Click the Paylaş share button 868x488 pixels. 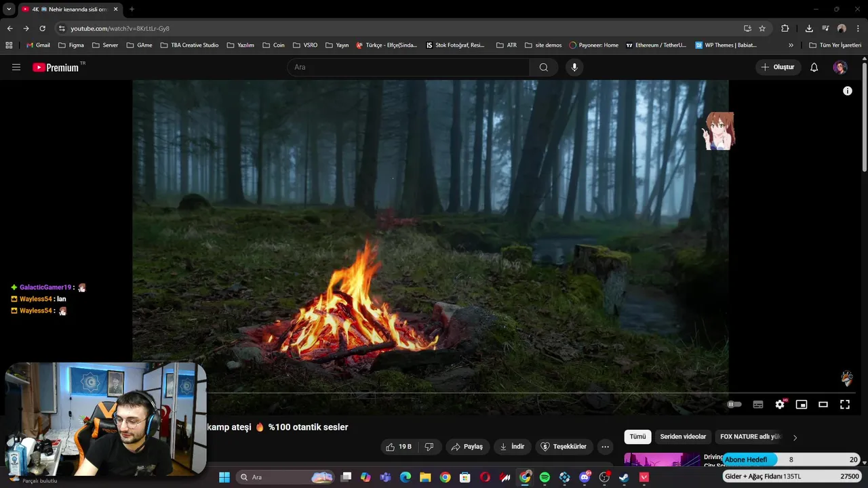point(467,447)
